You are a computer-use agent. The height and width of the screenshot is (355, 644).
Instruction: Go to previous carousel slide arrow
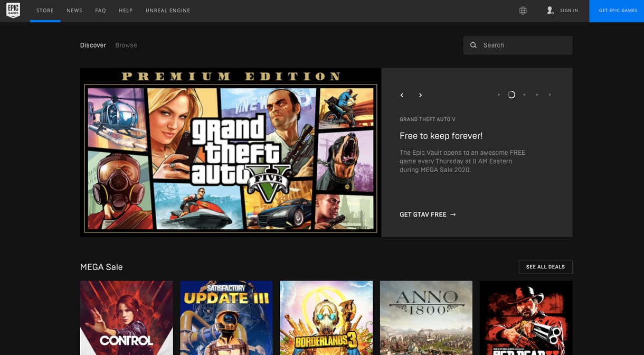402,95
